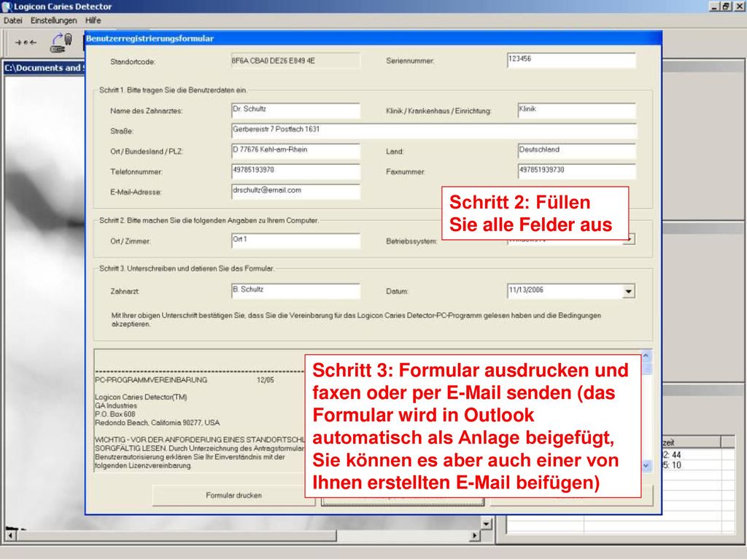Image resolution: width=747 pixels, height=560 pixels.
Task: Edit the Land field containing Deutschland
Action: pyautogui.click(x=576, y=151)
